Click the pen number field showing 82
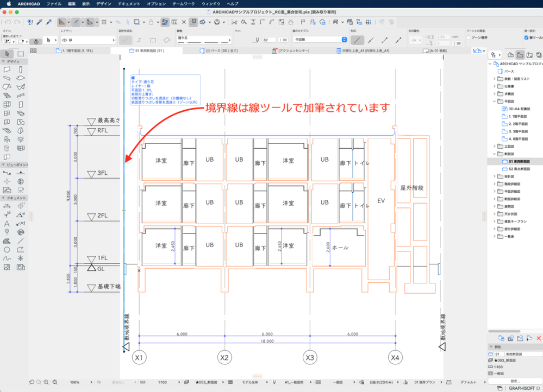This screenshot has height=392, width=543. point(269,40)
